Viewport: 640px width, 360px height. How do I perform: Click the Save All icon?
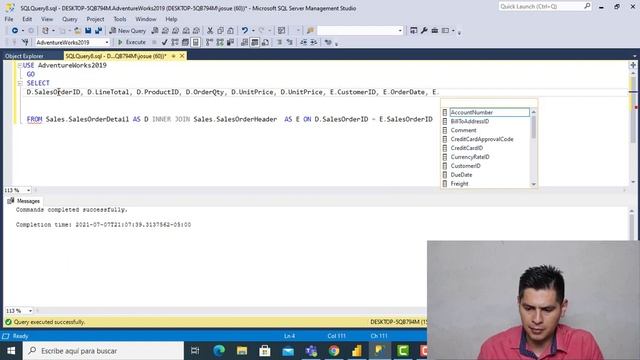coord(98,31)
